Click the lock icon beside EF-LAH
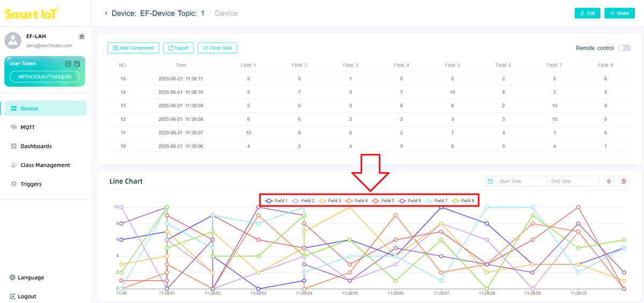 pos(82,36)
